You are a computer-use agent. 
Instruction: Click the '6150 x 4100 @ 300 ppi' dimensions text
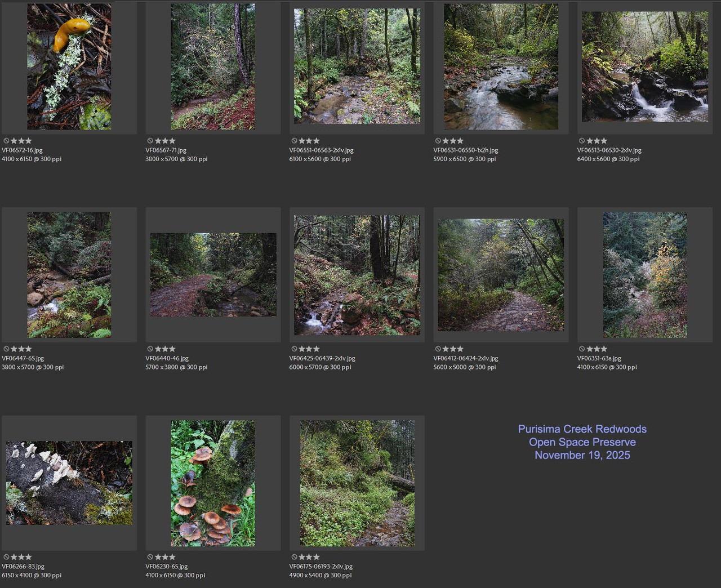32,575
